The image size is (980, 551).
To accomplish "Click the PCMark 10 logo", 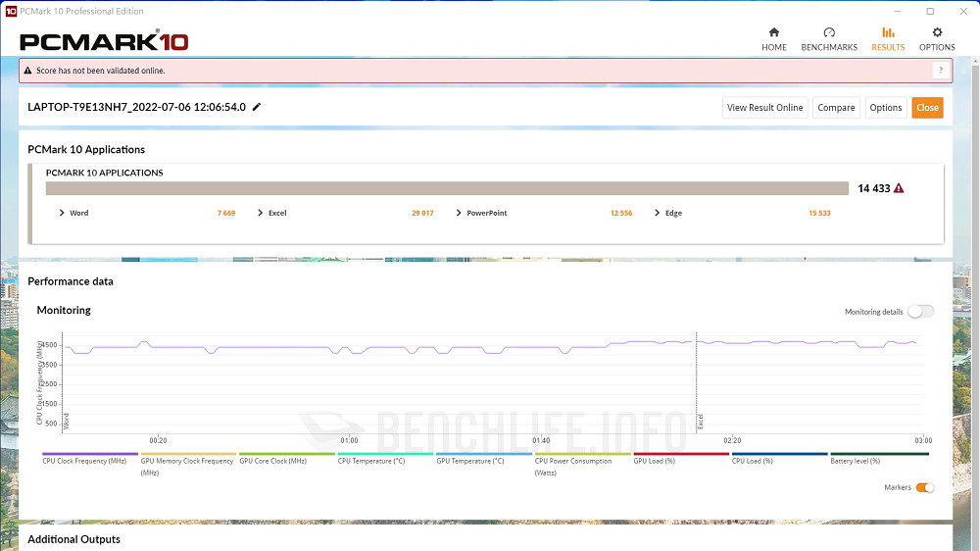I will [x=104, y=41].
